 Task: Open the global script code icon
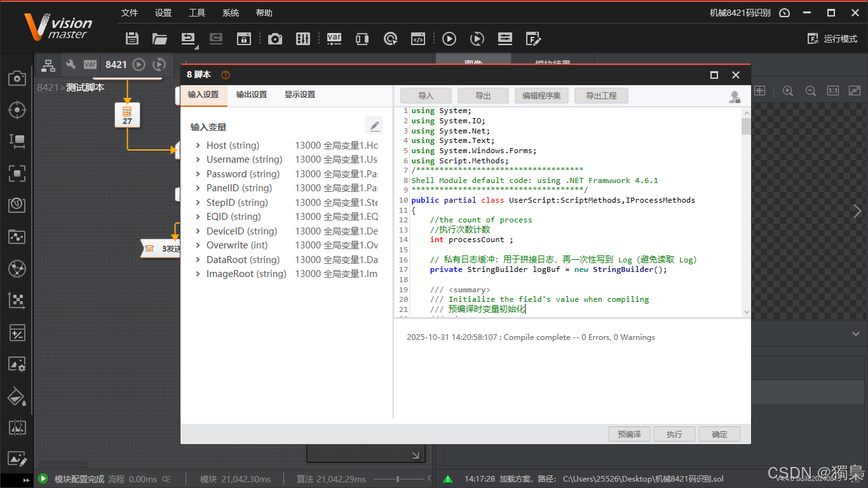click(417, 39)
